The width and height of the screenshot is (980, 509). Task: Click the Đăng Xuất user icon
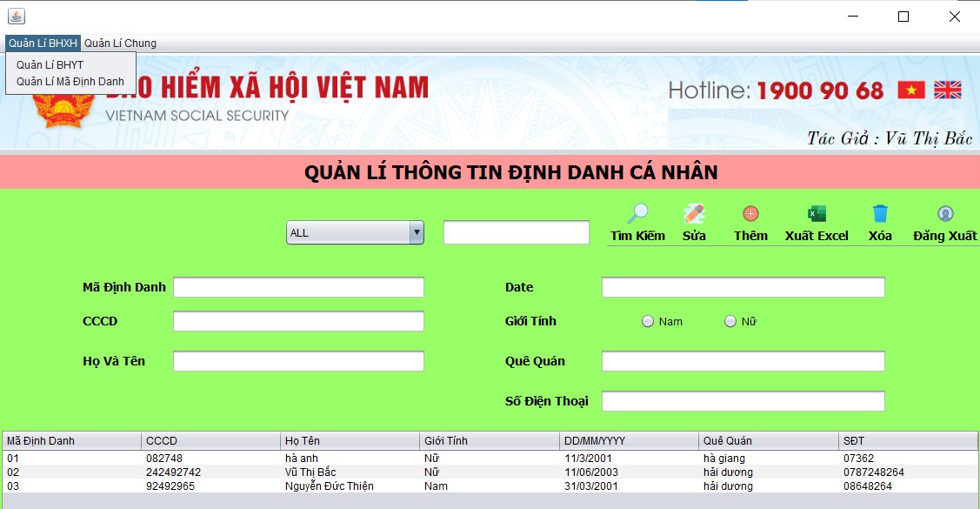[x=945, y=214]
